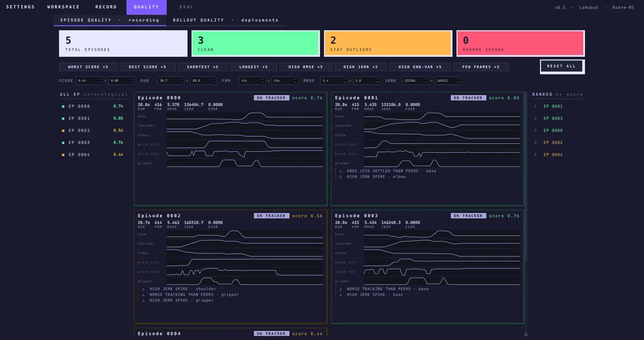
Task: Click stepper arrows on JERK maximum field
Action: coord(459,81)
